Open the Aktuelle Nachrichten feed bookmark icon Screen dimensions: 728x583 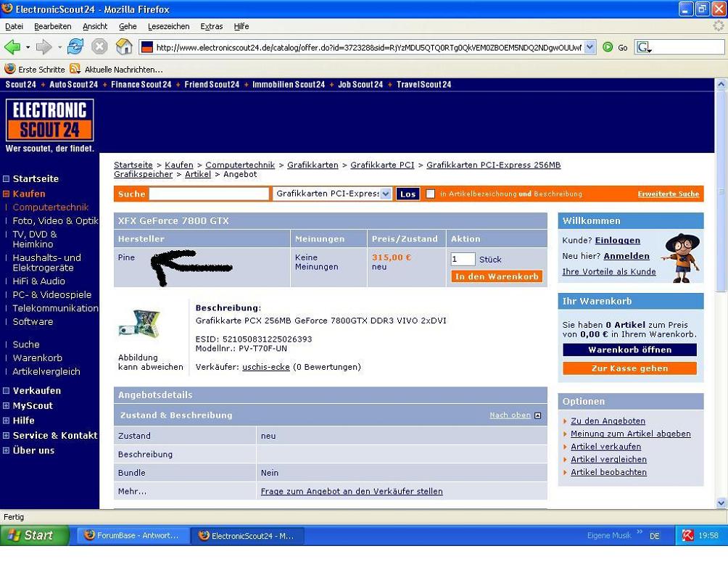click(x=75, y=69)
